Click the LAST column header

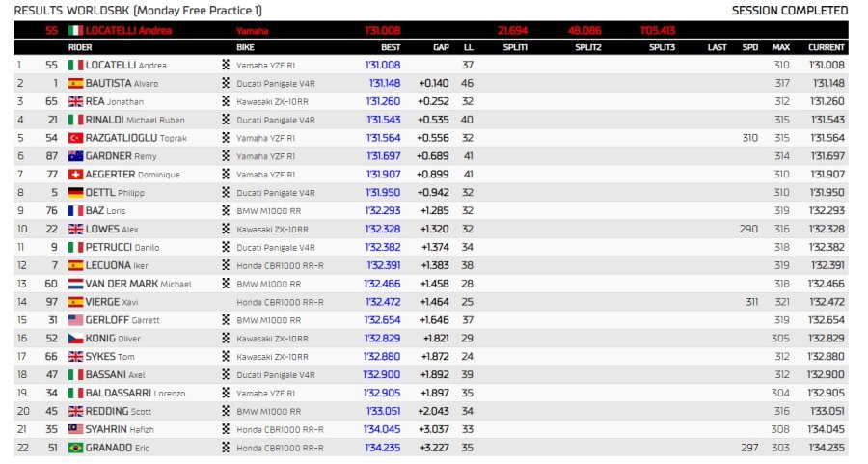coord(717,47)
